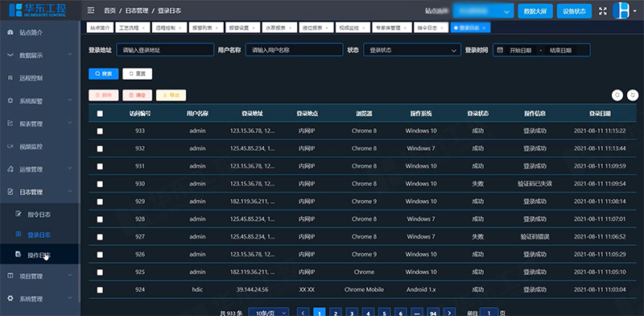Open the 登录状态 status dropdown
This screenshot has width=644, height=316.
click(411, 50)
